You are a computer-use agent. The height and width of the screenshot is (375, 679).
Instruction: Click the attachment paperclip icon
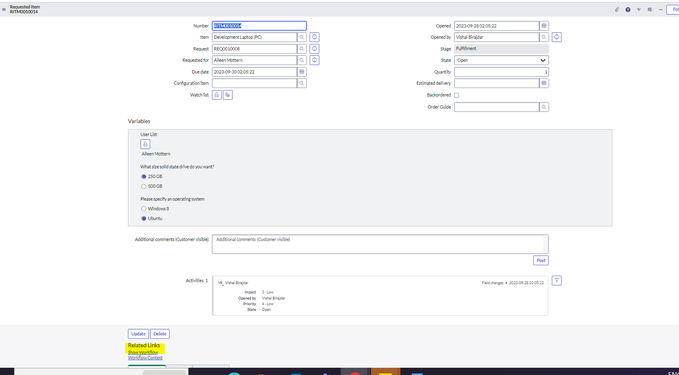click(x=617, y=10)
